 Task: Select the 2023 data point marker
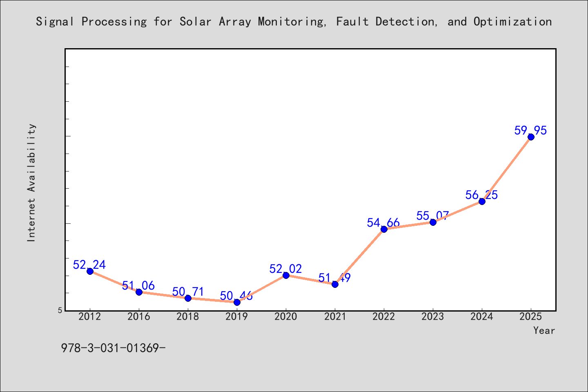pyautogui.click(x=433, y=222)
